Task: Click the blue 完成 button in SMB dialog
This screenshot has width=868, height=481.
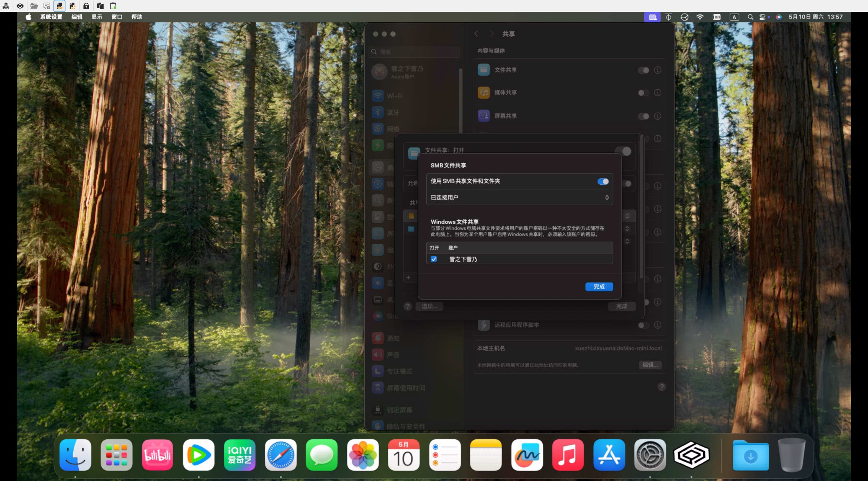Action: [599, 287]
